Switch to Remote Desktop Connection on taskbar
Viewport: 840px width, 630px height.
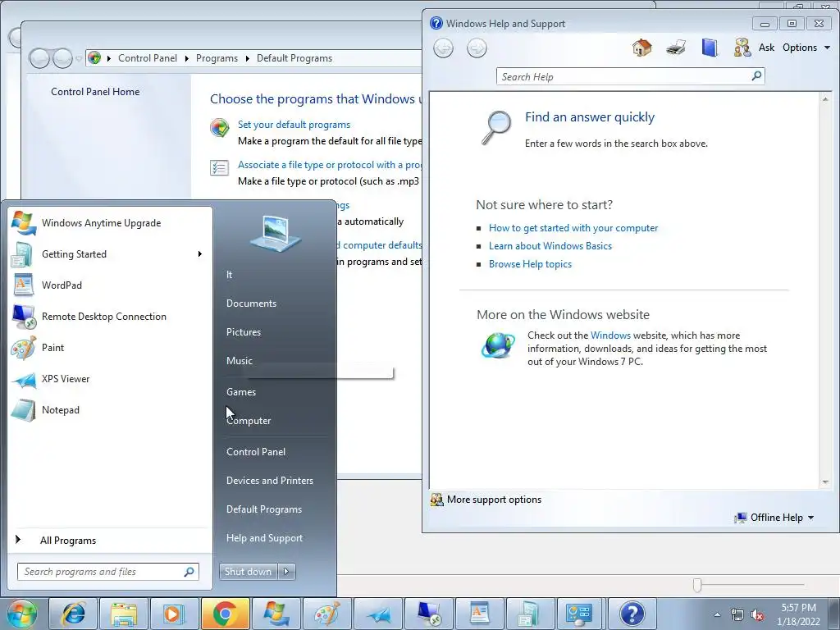[428, 614]
